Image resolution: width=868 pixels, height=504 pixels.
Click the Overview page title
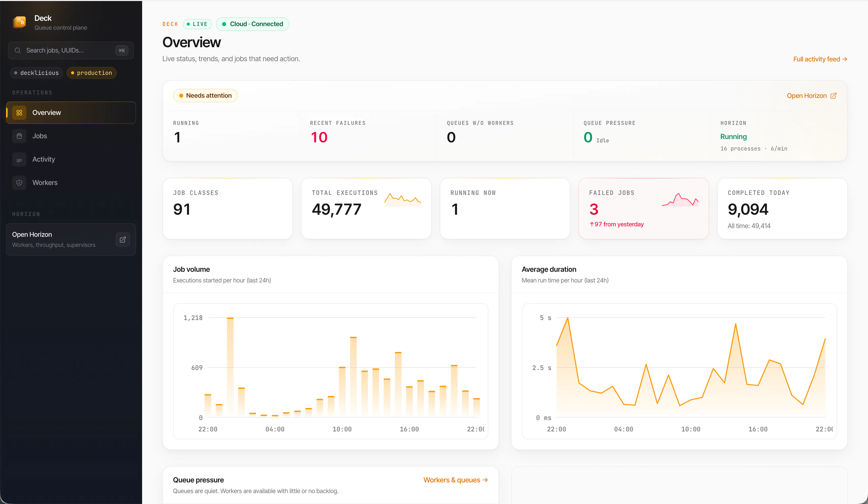(x=192, y=42)
